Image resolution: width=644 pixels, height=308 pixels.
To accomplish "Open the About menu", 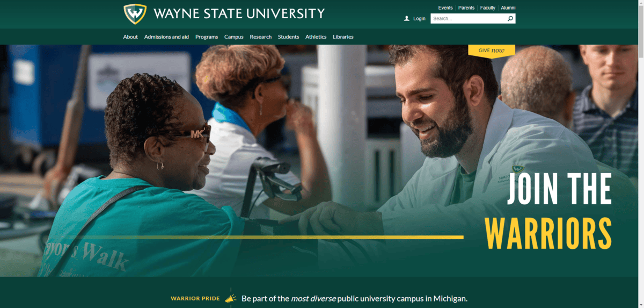I will coord(130,37).
